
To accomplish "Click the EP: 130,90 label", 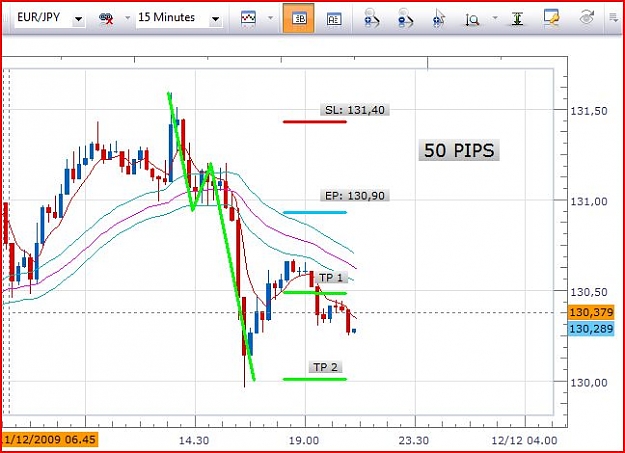I will coord(355,196).
